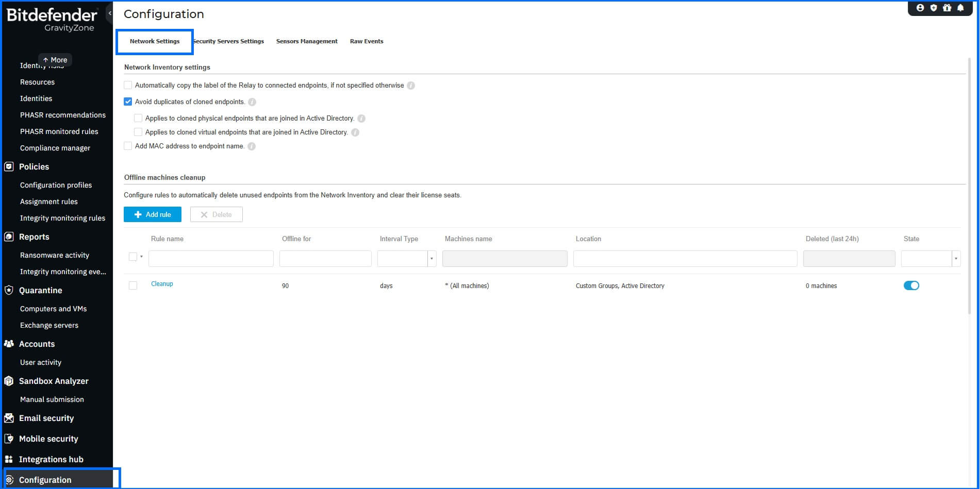Viewport: 980px width, 489px height.
Task: Switch to the Sensors Management tab
Action: (306, 41)
